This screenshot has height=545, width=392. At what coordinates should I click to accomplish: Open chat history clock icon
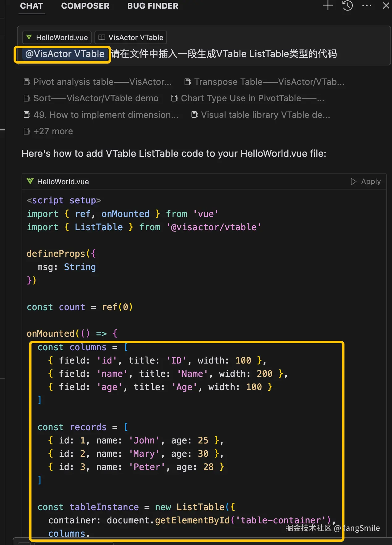click(348, 6)
